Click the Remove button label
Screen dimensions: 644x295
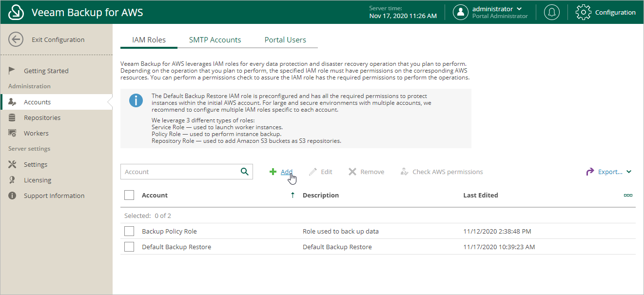coord(372,172)
